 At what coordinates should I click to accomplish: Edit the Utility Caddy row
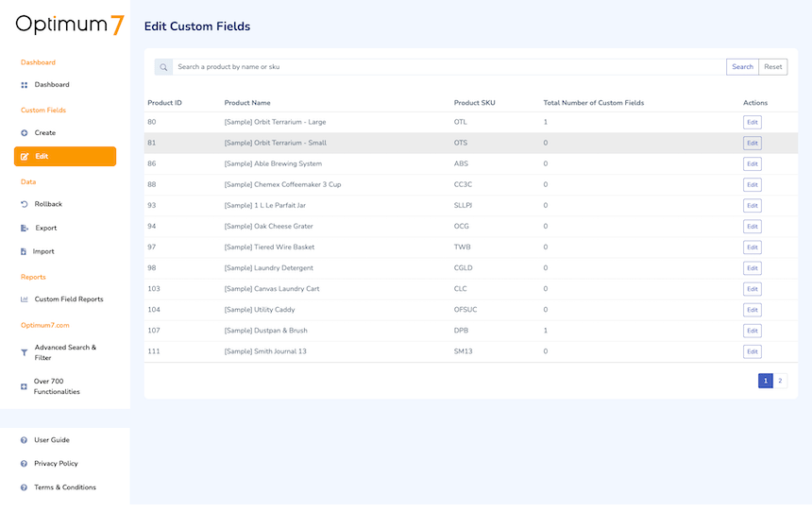pos(752,310)
